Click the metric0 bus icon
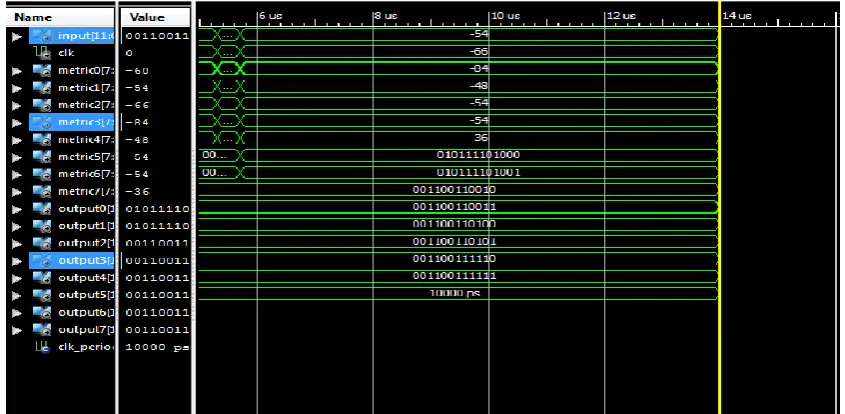The image size is (845, 414). point(41,71)
